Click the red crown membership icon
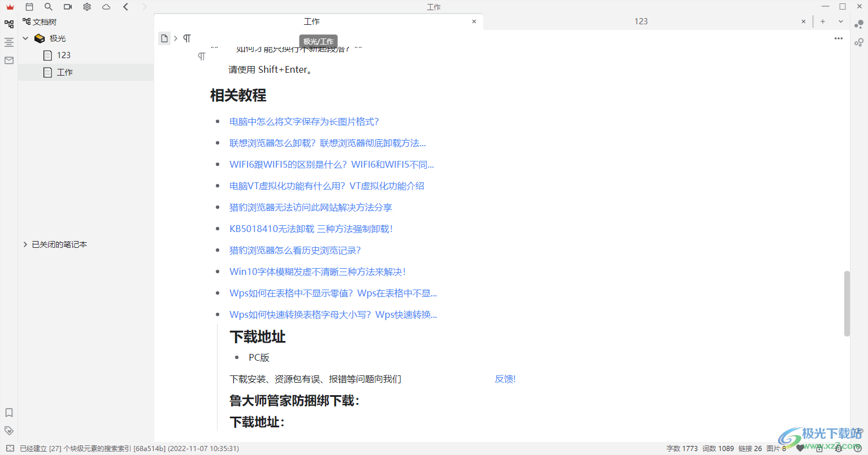Viewport: 868px width, 455px height. pos(9,7)
